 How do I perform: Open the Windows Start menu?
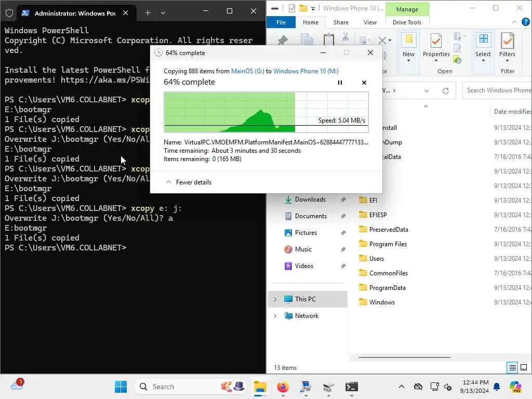click(121, 387)
